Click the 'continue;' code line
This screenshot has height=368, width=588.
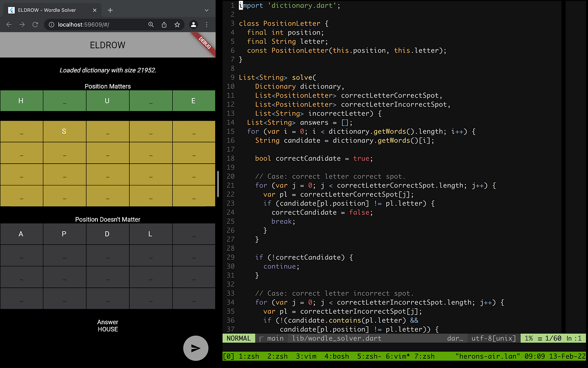point(281,267)
